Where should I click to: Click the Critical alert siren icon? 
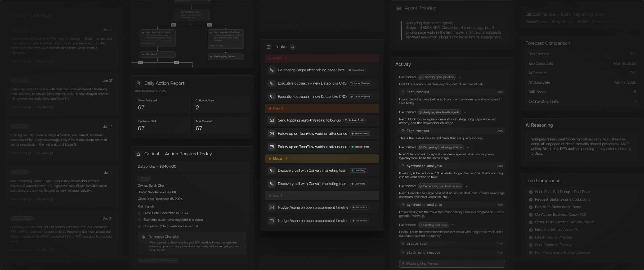138,154
